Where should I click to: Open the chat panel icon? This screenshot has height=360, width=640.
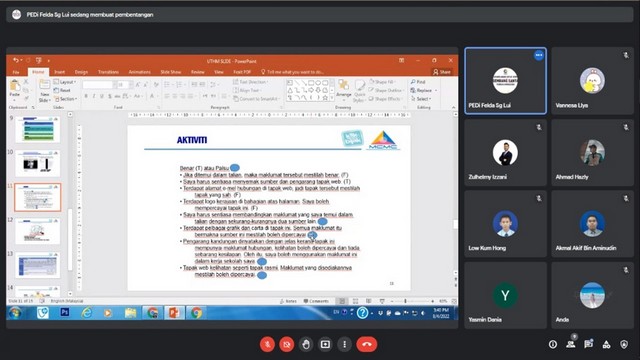[x=588, y=344]
